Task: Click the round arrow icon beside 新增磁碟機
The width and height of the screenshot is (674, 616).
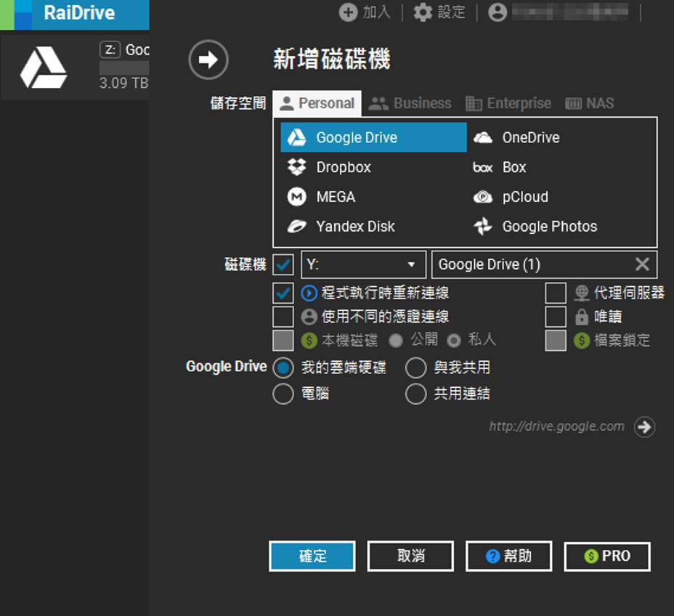Action: 208,60
